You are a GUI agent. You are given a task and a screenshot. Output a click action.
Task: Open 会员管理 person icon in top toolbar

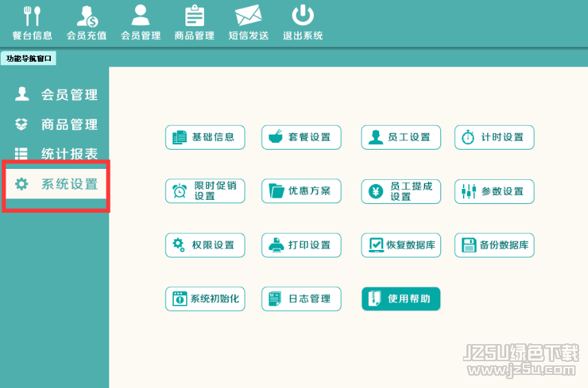[x=141, y=15]
